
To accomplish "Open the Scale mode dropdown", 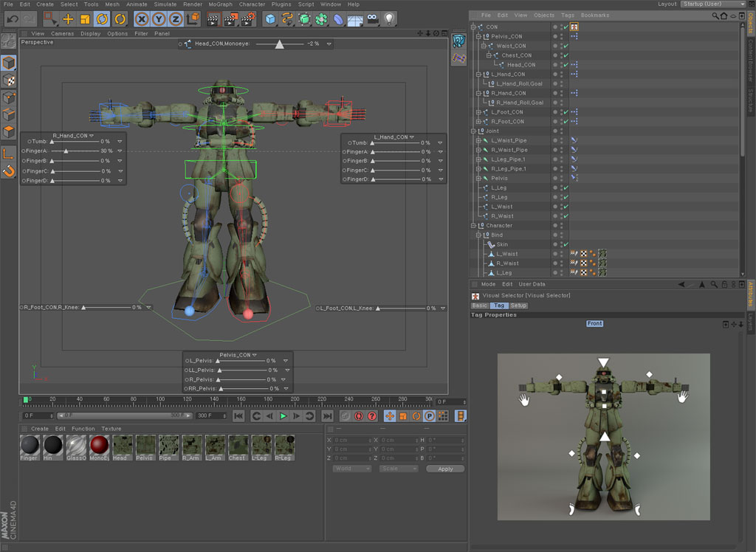I will tap(398, 469).
